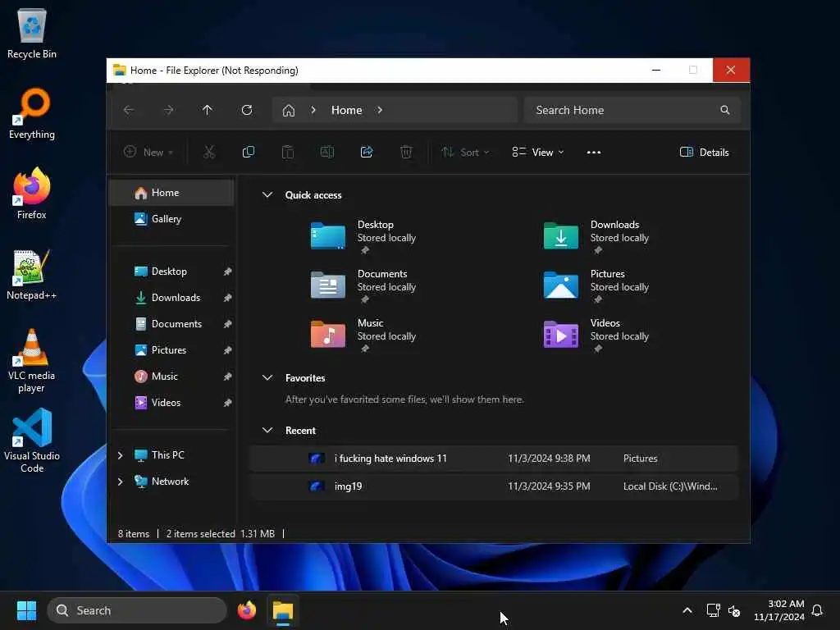The height and width of the screenshot is (630, 840).
Task: Open notifications bell in taskbar
Action: tap(818, 610)
